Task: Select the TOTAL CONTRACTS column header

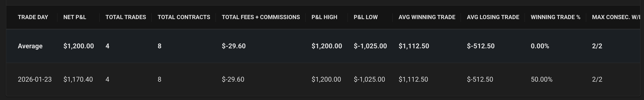Action: tap(184, 17)
